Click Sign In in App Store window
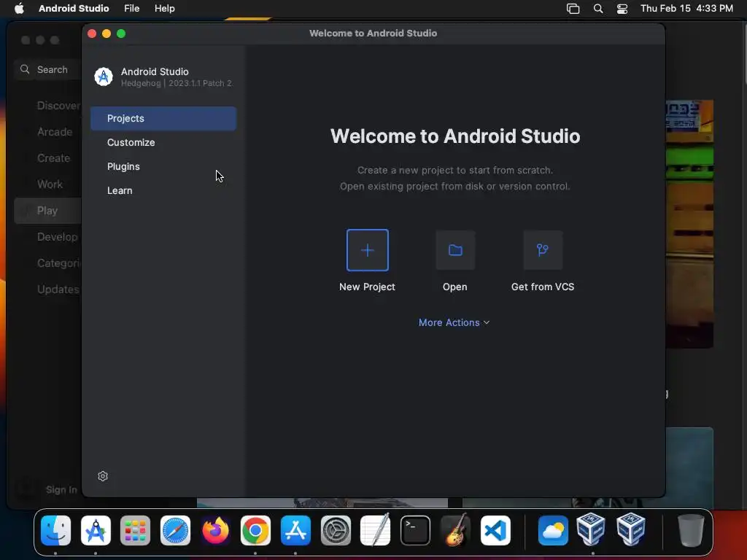The width and height of the screenshot is (747, 560). click(61, 489)
